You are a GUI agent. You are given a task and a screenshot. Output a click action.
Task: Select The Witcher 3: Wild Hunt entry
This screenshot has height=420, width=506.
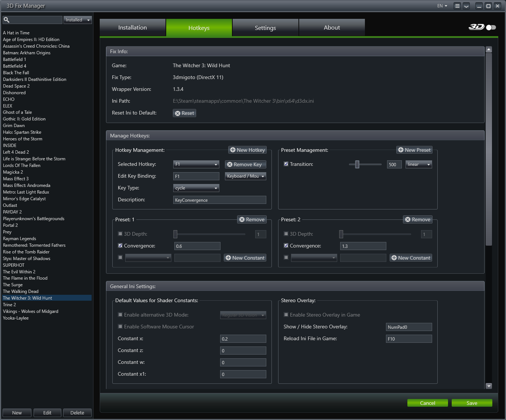tap(47, 298)
